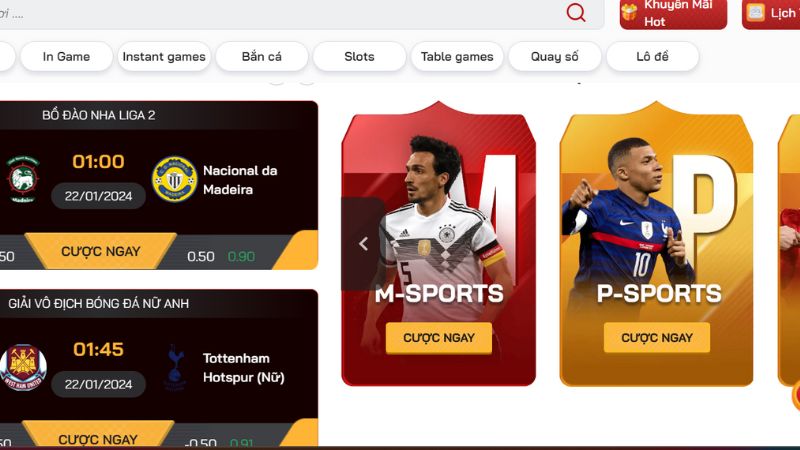Click the Nacional da Madeira team crest

[x=174, y=179]
